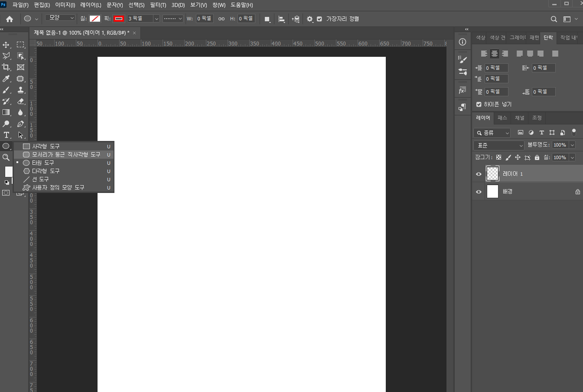Open the shape settings gear menu
583x392 pixels.
[x=309, y=19]
